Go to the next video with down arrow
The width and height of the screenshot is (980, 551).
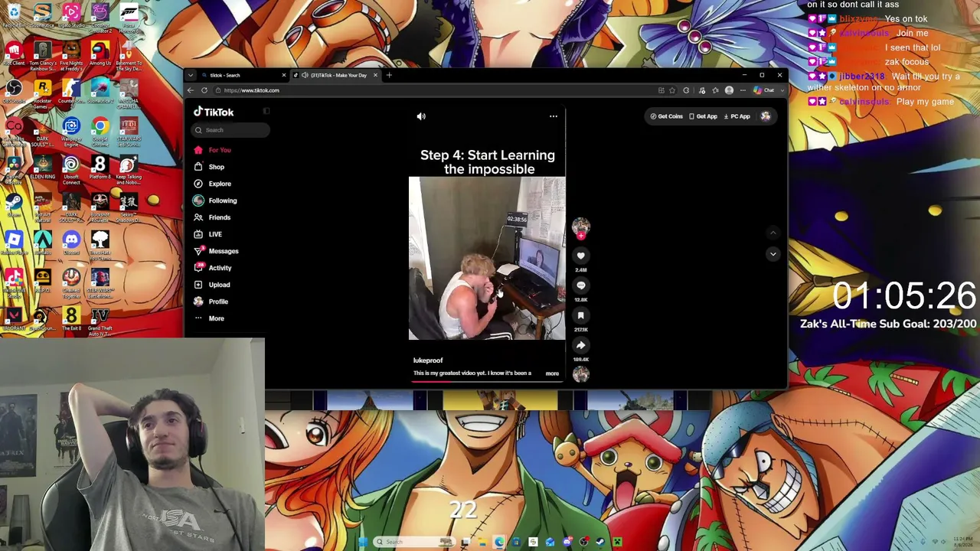pos(773,253)
